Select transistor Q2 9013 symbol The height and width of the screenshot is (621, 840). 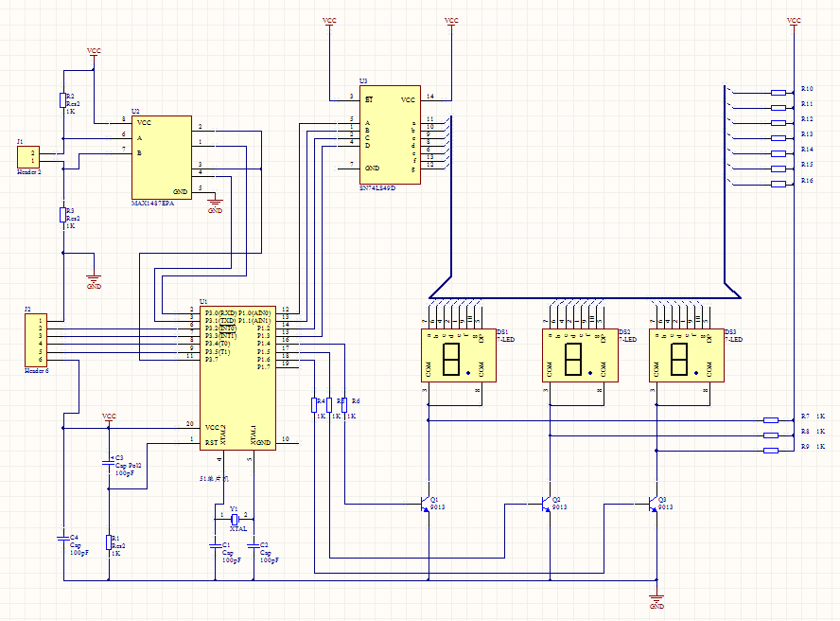click(x=548, y=505)
